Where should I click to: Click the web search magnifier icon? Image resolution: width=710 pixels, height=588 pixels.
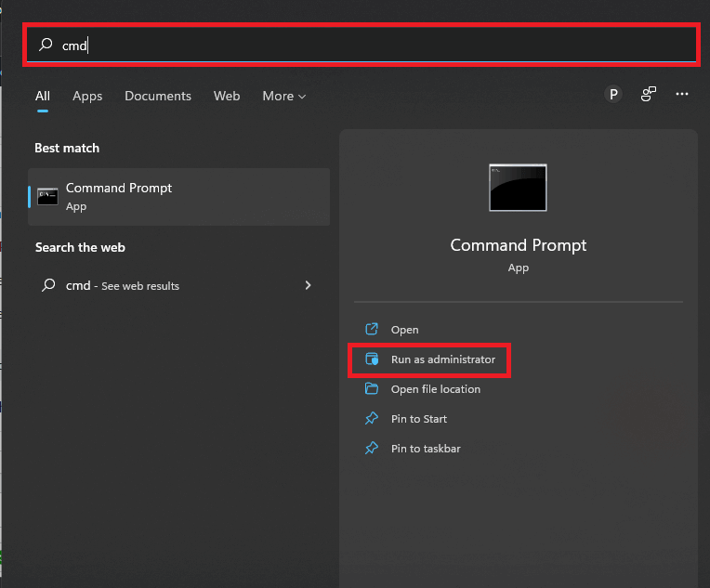click(48, 286)
